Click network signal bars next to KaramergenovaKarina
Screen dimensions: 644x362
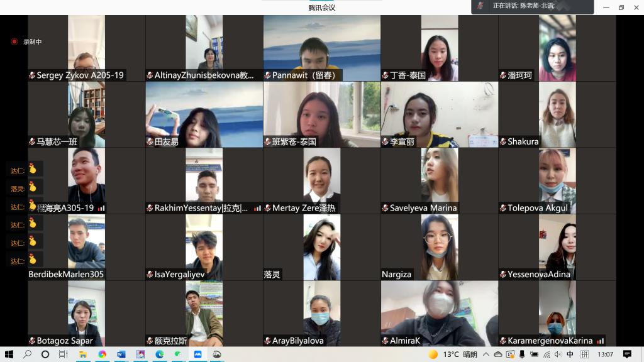tap(600, 341)
